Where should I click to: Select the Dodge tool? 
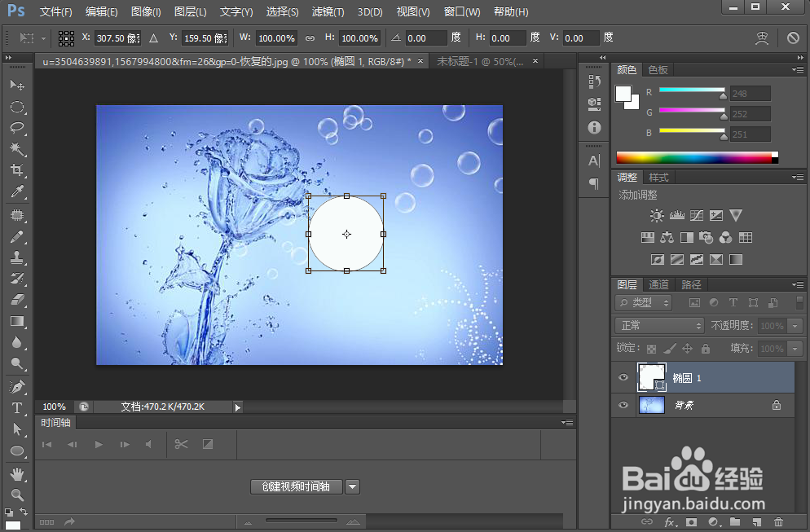(17, 363)
